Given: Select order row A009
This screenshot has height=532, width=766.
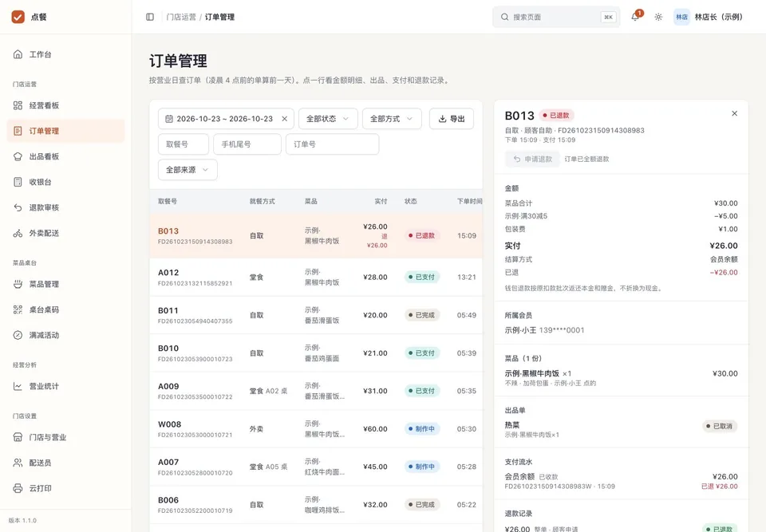Looking at the screenshot, I should click(316, 391).
